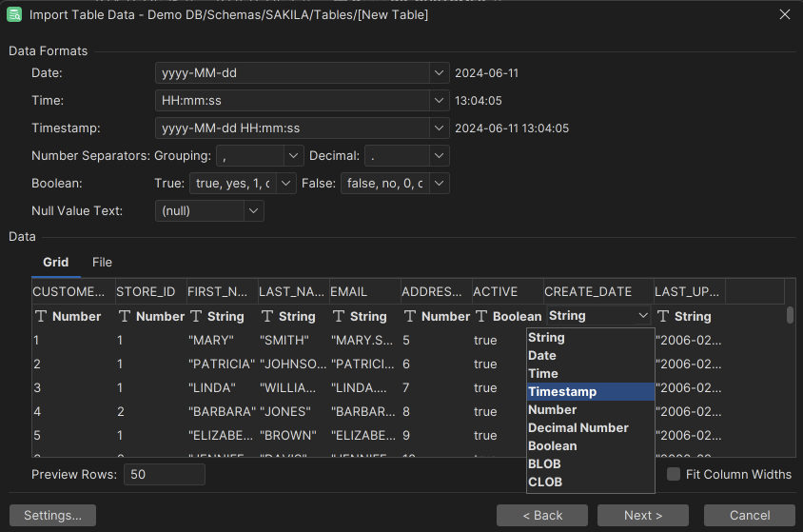Expand the Timestamp format combo box
The width and height of the screenshot is (803, 532).
coord(439,128)
